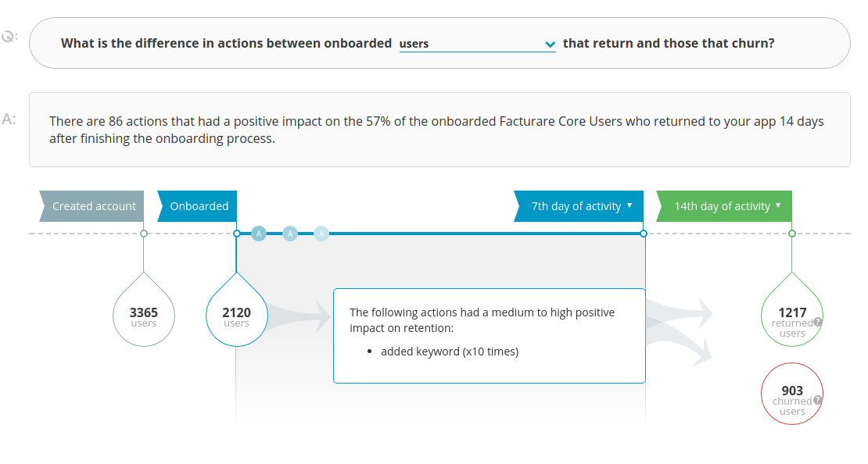Expand the 14th day of activity dropdown
Screen dimensions: 868x464
724,206
